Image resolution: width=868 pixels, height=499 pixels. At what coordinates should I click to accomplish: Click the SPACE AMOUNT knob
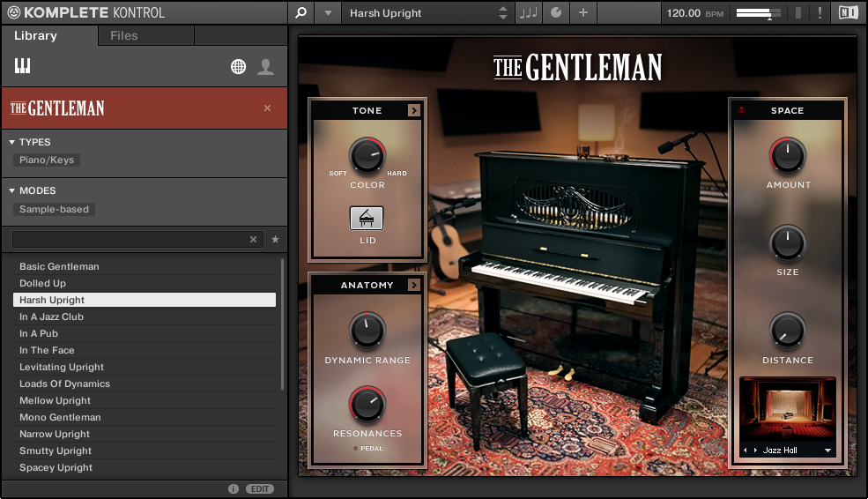(x=787, y=156)
